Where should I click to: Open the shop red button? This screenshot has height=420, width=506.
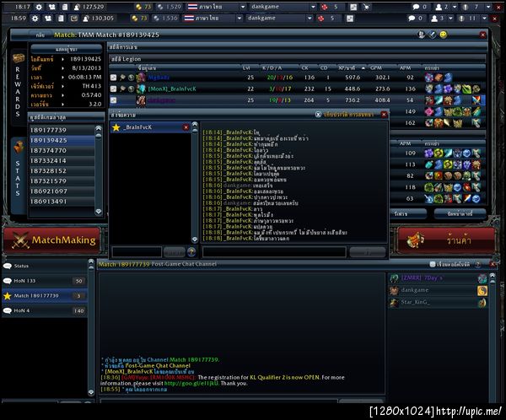[447, 240]
